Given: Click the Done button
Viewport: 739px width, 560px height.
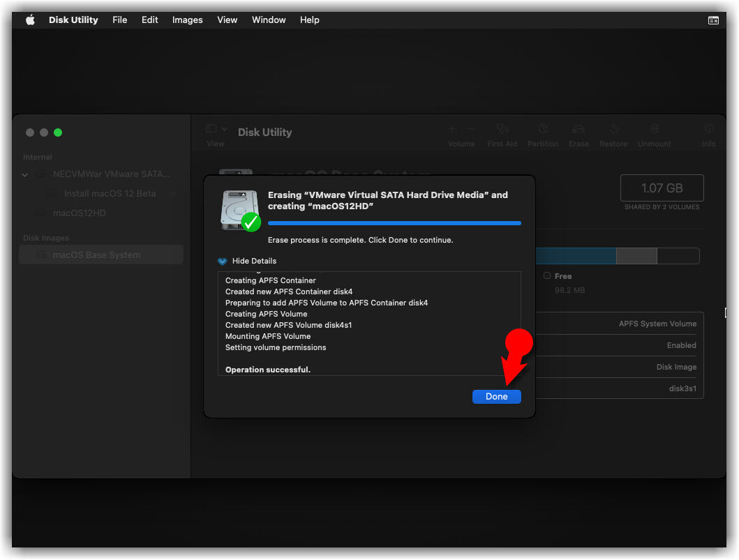Looking at the screenshot, I should click(496, 397).
